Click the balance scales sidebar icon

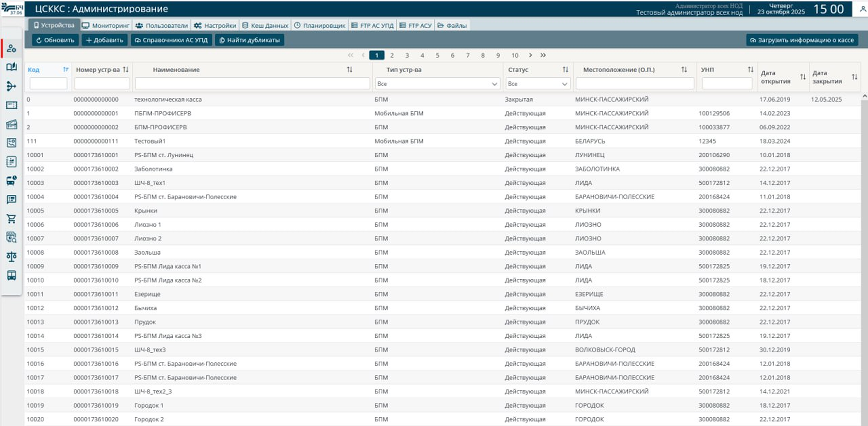point(11,256)
